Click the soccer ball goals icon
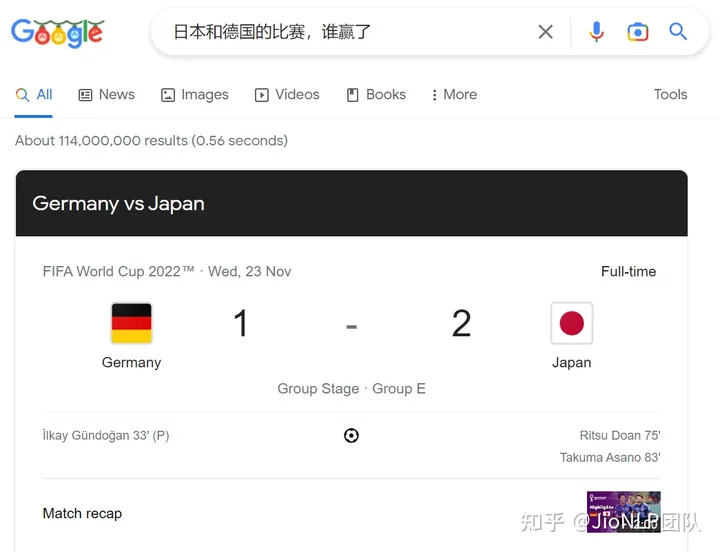 [351, 435]
